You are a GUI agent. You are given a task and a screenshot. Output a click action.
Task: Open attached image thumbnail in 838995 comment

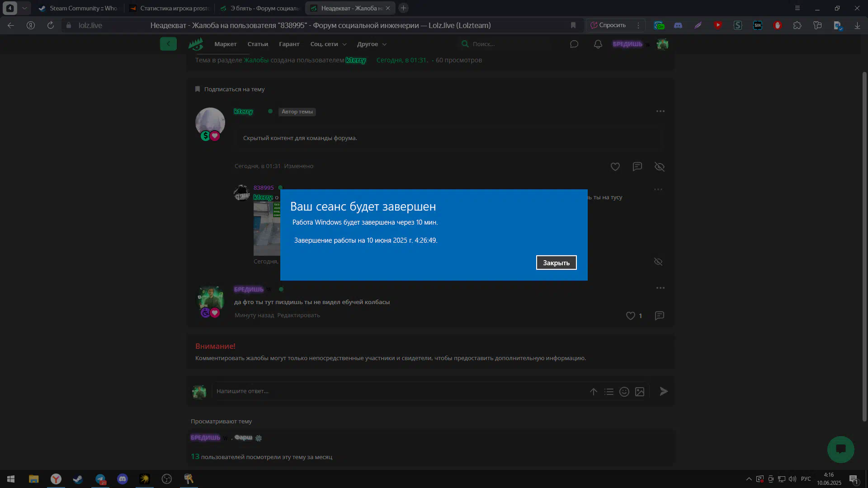coord(267,229)
